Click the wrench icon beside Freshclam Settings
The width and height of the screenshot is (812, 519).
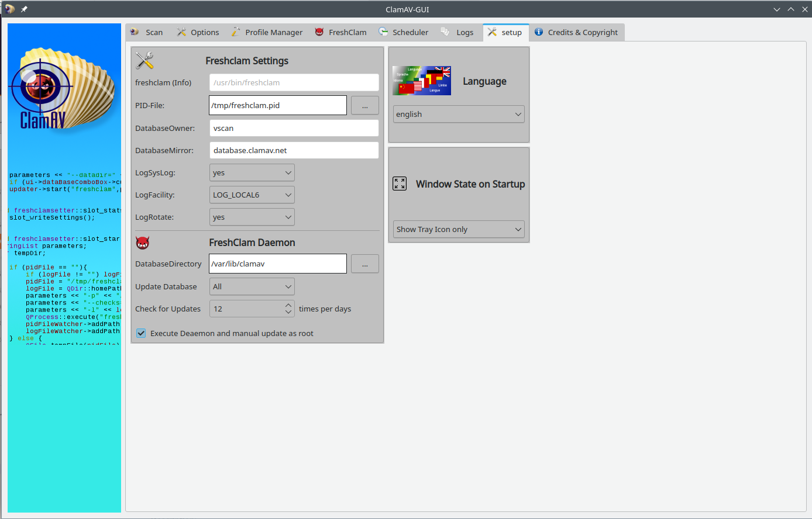[145, 60]
